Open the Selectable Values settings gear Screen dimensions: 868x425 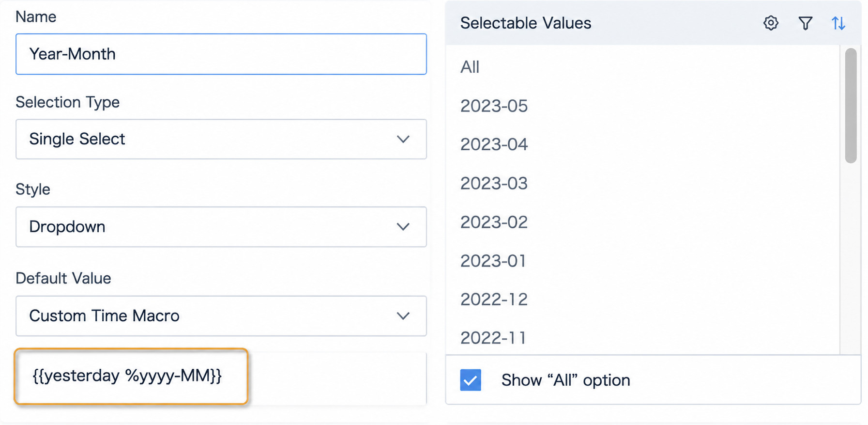click(x=771, y=23)
